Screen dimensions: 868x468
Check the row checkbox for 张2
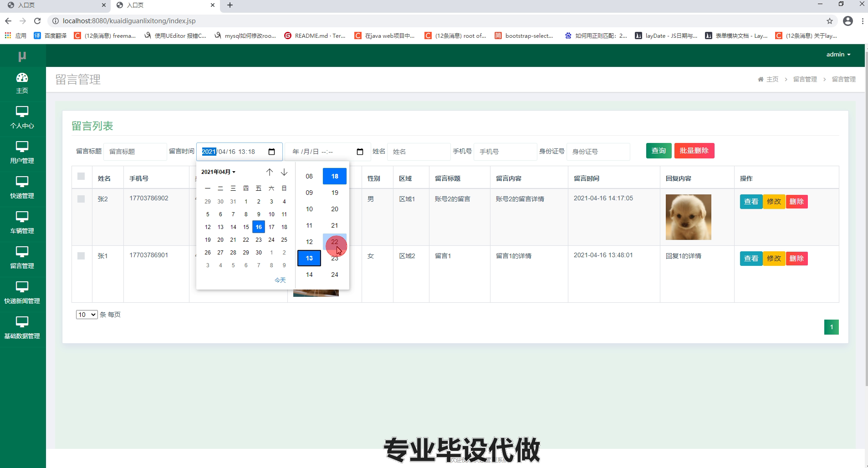81,199
